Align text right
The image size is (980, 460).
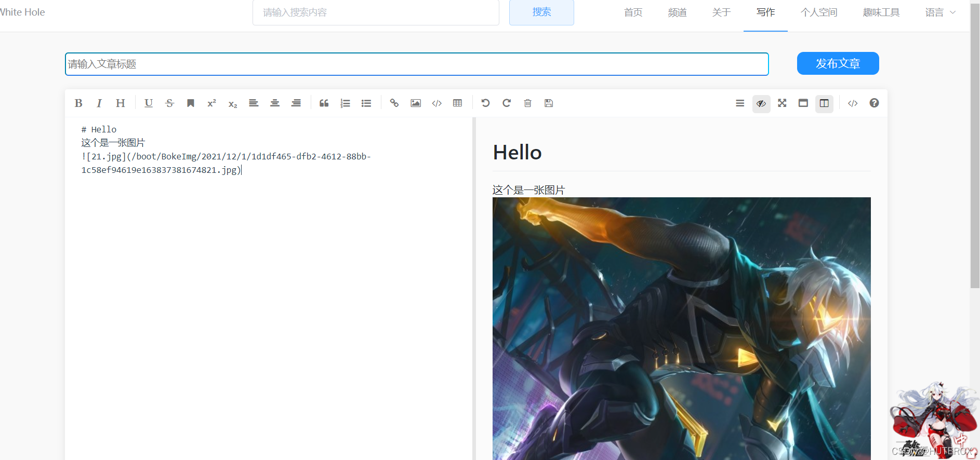[x=296, y=103]
